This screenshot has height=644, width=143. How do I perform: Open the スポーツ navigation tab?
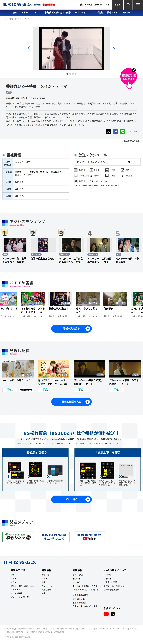pyautogui.click(x=26, y=13)
